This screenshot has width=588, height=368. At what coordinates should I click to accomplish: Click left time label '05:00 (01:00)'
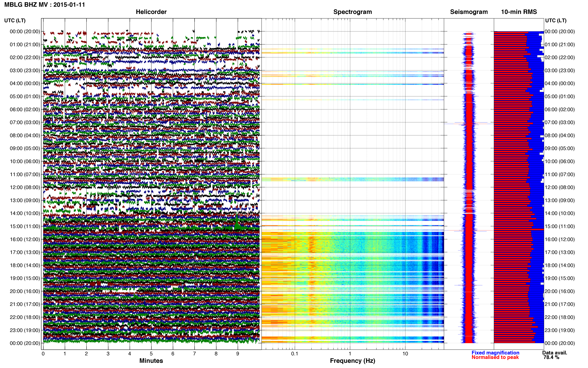pyautogui.click(x=25, y=96)
